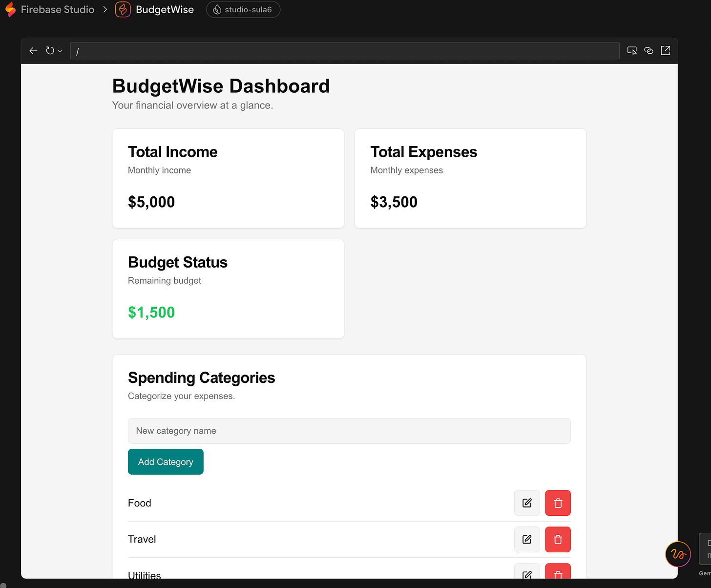
Task: Open the Gemini assistant circular icon
Action: pyautogui.click(x=678, y=554)
